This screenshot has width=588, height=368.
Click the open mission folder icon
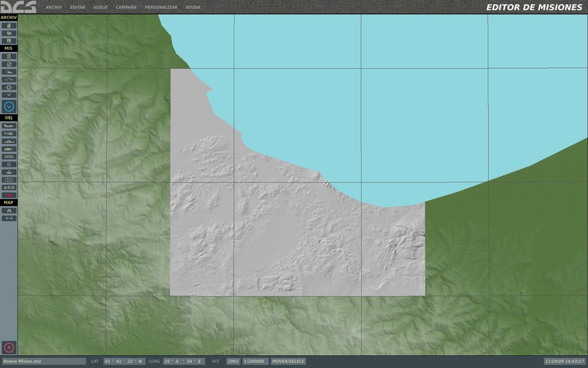(x=9, y=33)
